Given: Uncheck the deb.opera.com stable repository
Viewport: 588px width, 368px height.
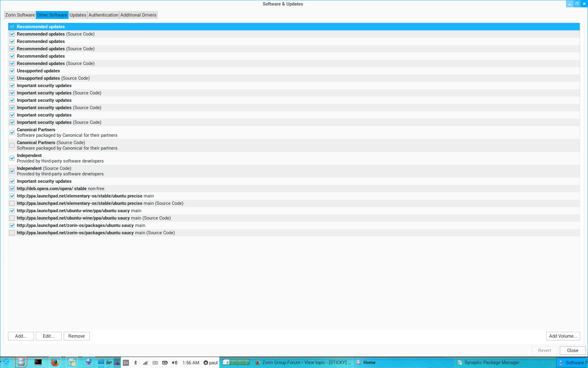Looking at the screenshot, I should click(x=12, y=189).
